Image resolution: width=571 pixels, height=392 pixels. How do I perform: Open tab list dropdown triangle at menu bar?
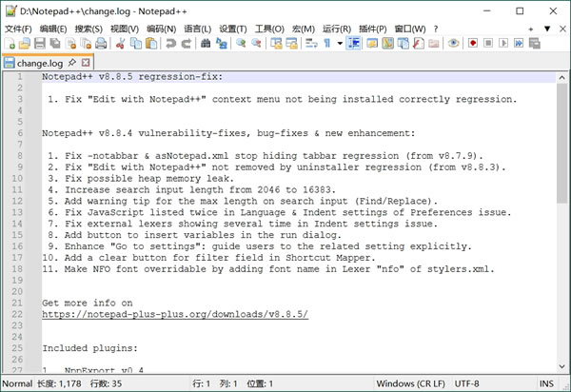tap(547, 29)
